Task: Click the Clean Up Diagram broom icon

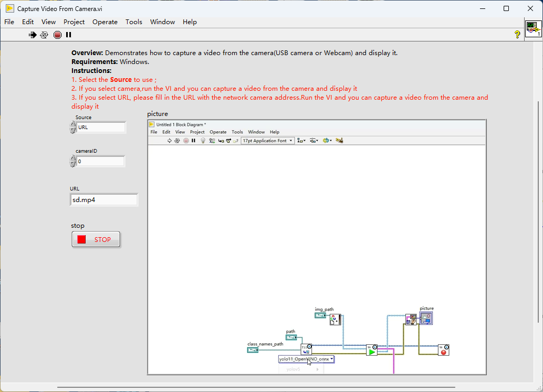Action: pyautogui.click(x=339, y=141)
